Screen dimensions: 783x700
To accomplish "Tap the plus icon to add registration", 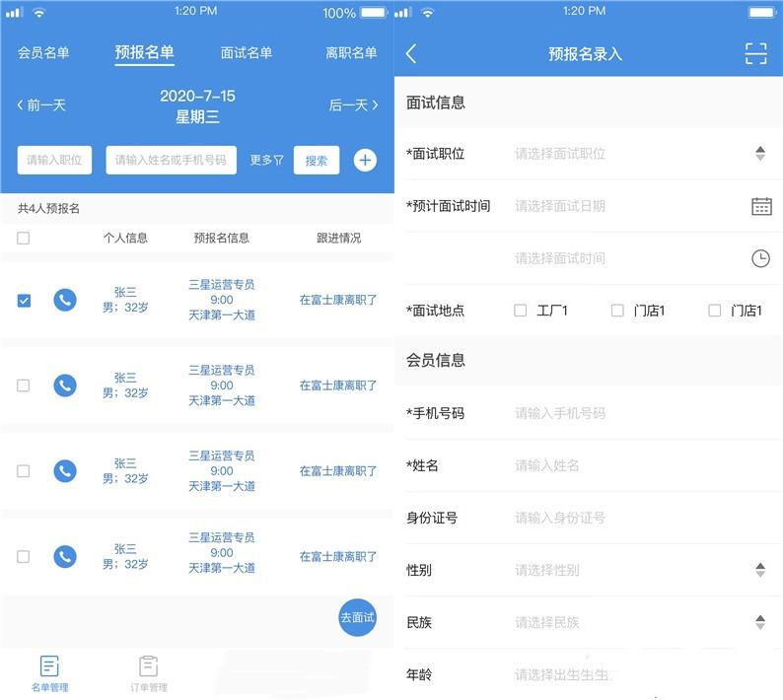I will point(365,160).
